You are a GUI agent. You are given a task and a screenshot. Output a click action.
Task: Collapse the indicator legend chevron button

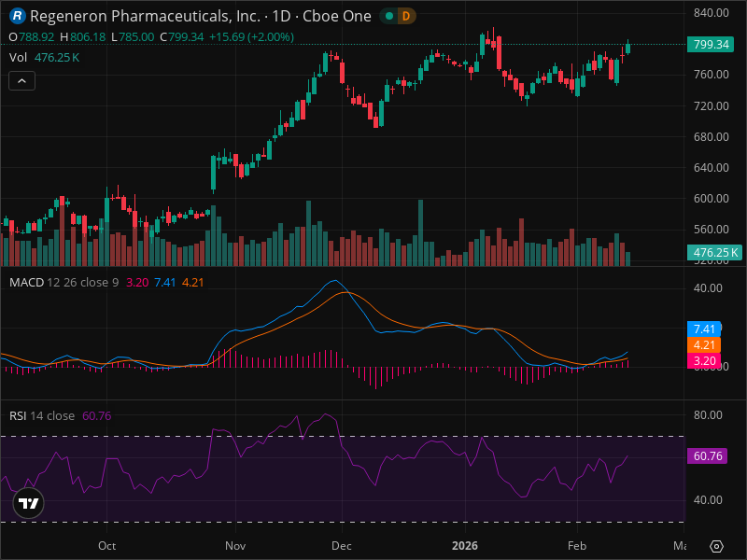pyautogui.click(x=21, y=81)
